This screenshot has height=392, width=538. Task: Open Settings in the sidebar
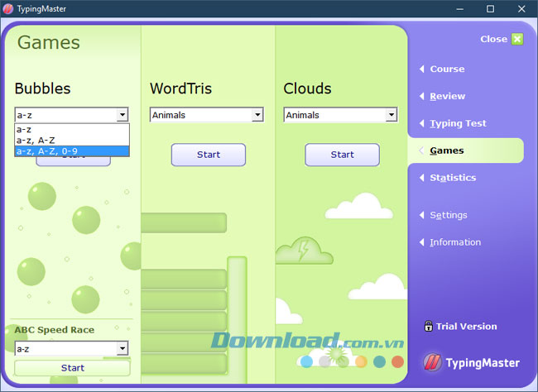[x=449, y=215]
